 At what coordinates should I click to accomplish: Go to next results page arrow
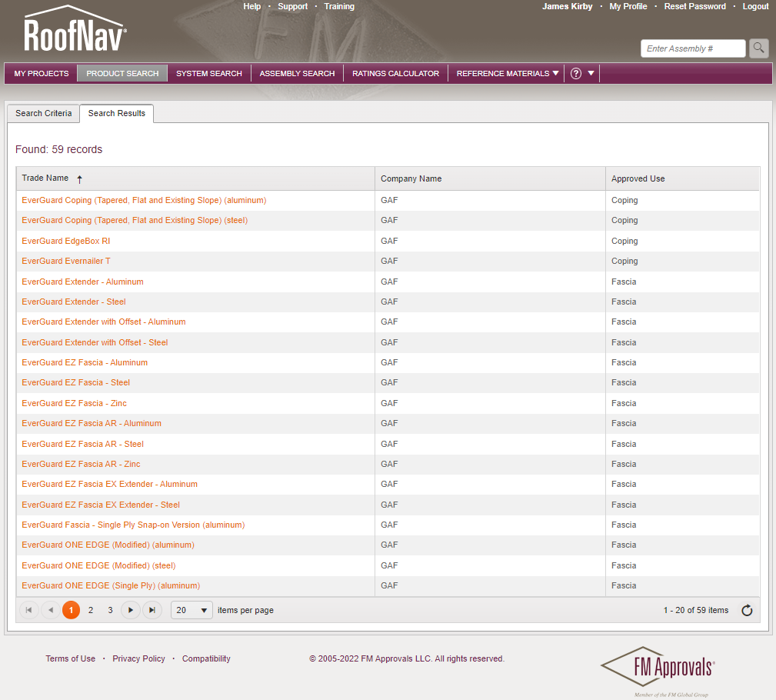tap(131, 610)
